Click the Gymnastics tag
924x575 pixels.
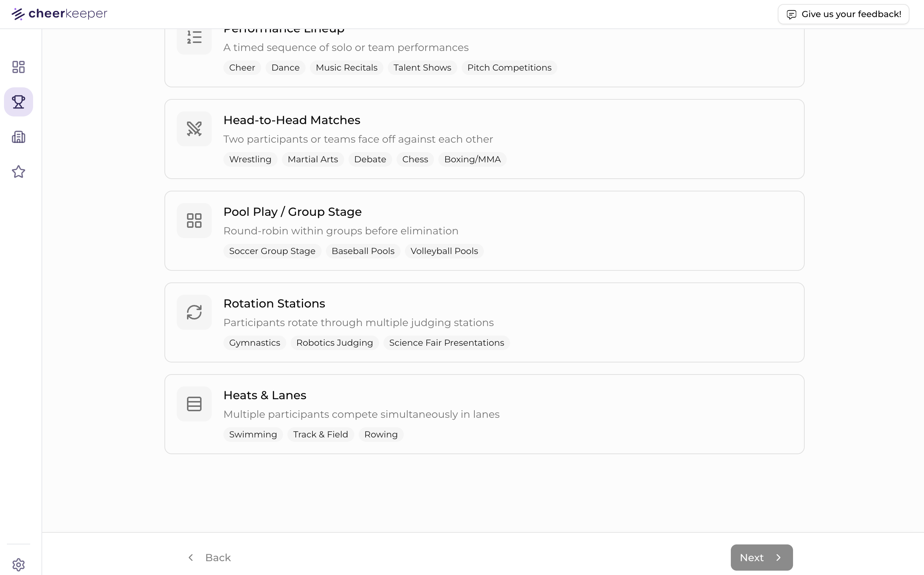pos(254,343)
